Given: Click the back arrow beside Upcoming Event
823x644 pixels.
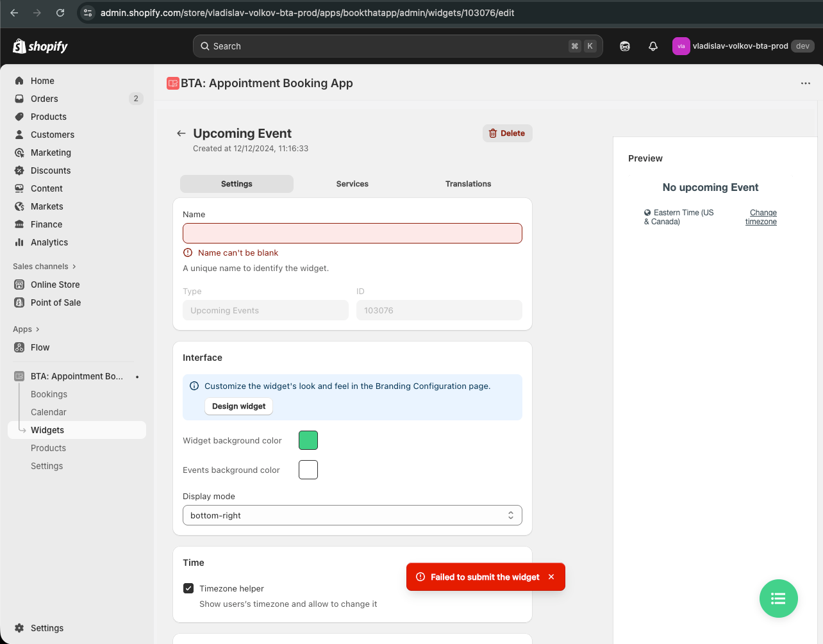Looking at the screenshot, I should pos(181,133).
